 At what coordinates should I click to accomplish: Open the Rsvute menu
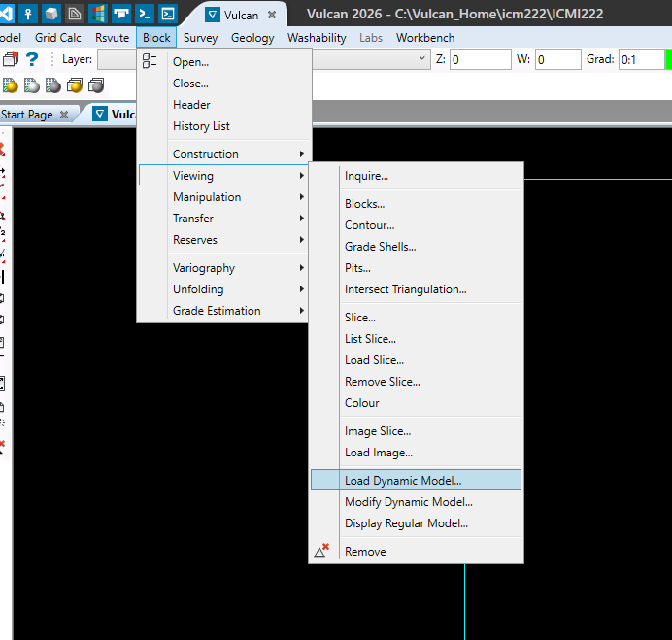coord(112,38)
